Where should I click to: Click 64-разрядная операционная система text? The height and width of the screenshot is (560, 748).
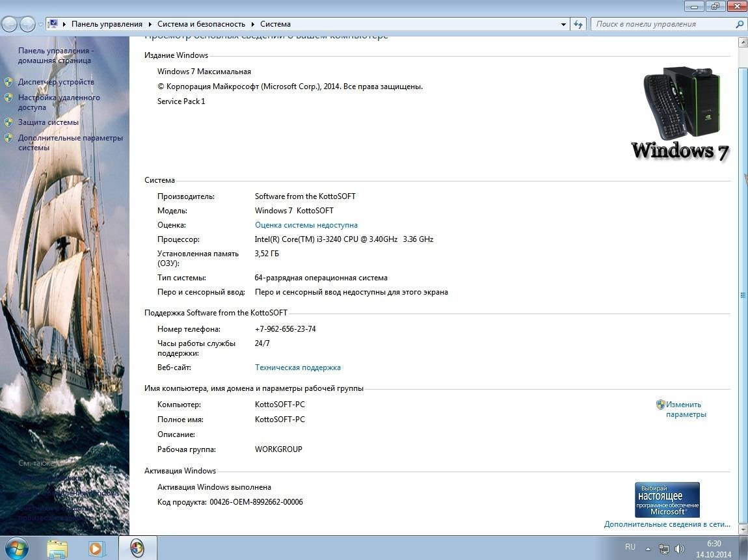(321, 278)
